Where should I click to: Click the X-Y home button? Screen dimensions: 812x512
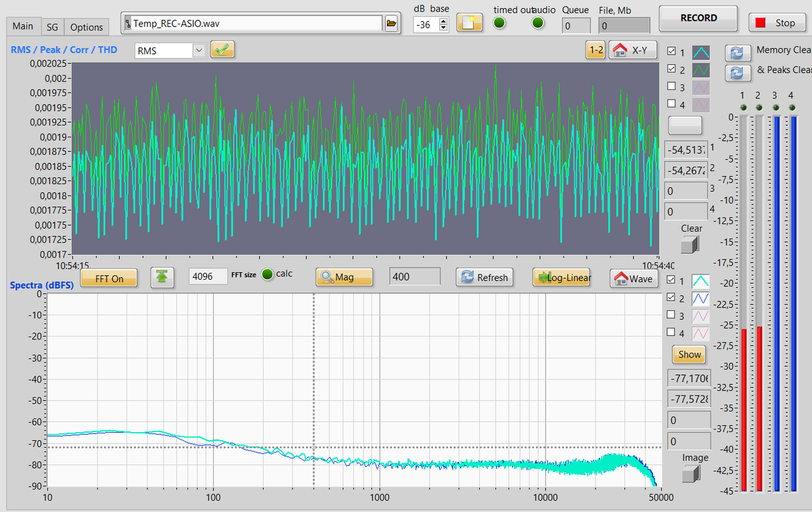tap(633, 50)
